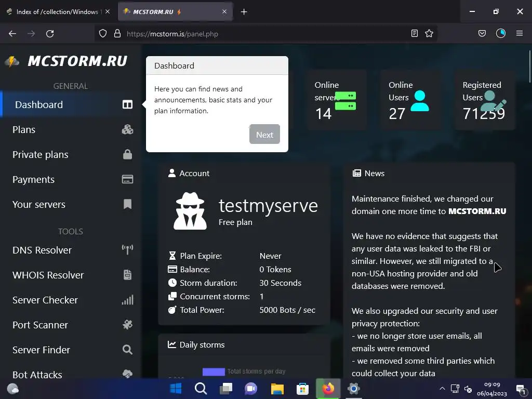The image size is (532, 399).
Task: Click the 30 Seconds storm duration value
Action: click(280, 283)
